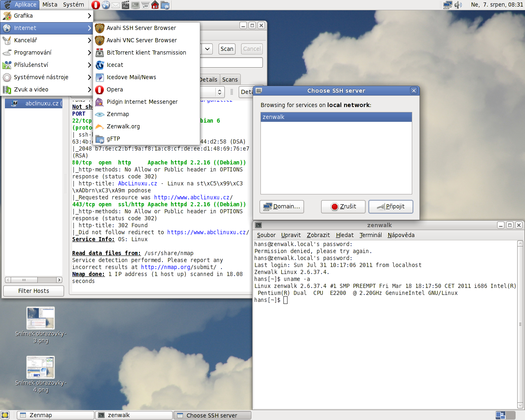Viewport: 525px width, 420px height.
Task: Open Nápověda help menu in terminal
Action: coord(401,235)
